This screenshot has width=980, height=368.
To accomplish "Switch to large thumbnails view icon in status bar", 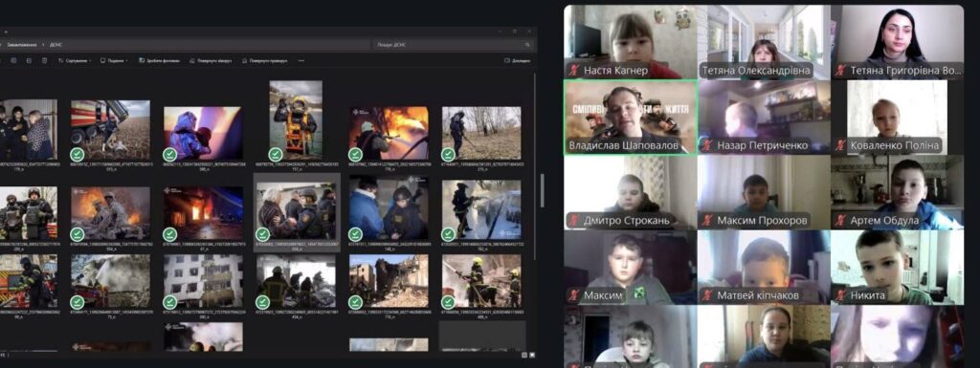I will click(x=532, y=355).
